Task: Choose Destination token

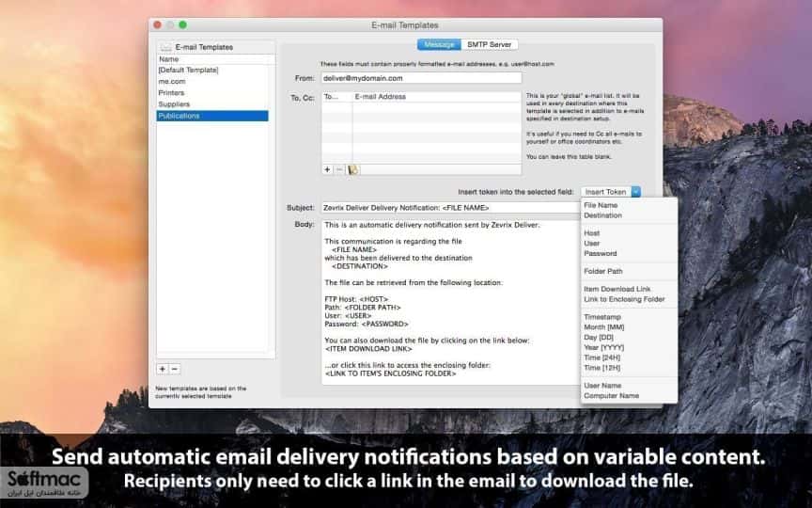Action: coord(602,215)
